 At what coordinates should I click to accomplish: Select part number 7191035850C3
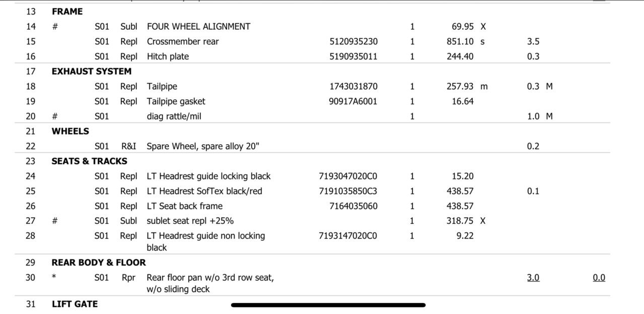point(348,191)
